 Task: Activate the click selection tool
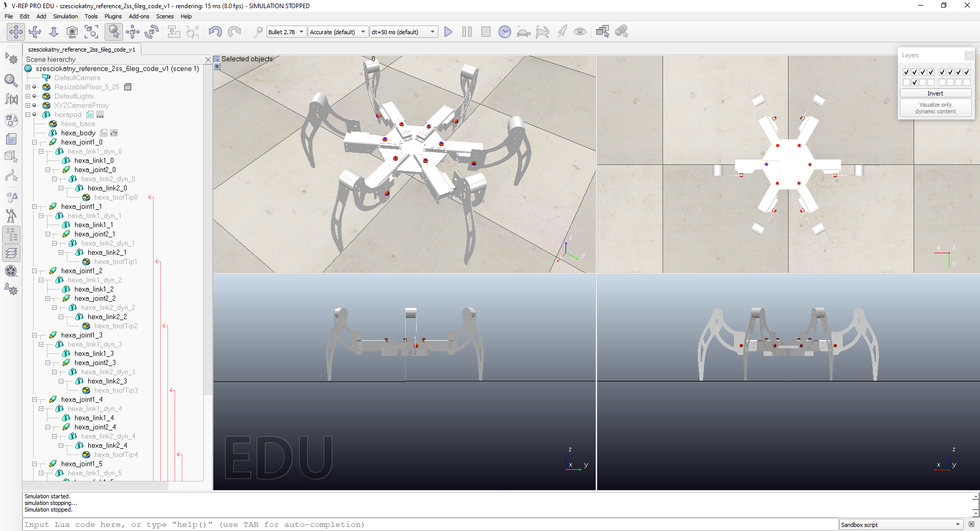coord(113,32)
